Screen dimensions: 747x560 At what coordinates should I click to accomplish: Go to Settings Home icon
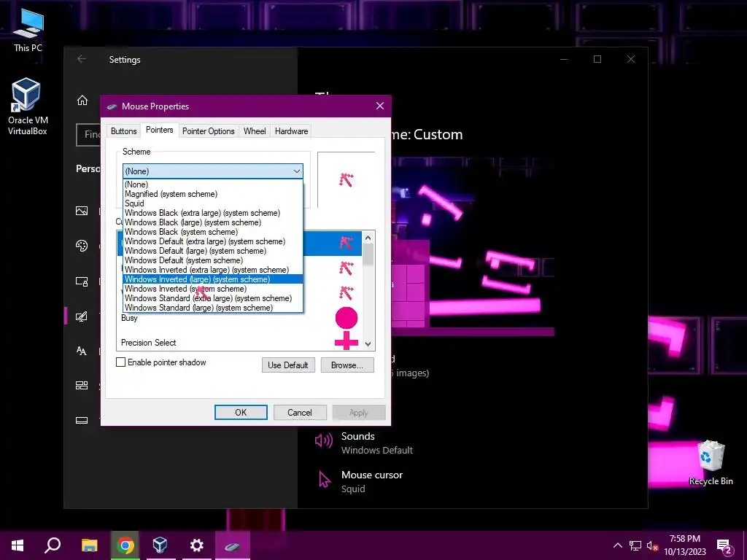pos(82,101)
